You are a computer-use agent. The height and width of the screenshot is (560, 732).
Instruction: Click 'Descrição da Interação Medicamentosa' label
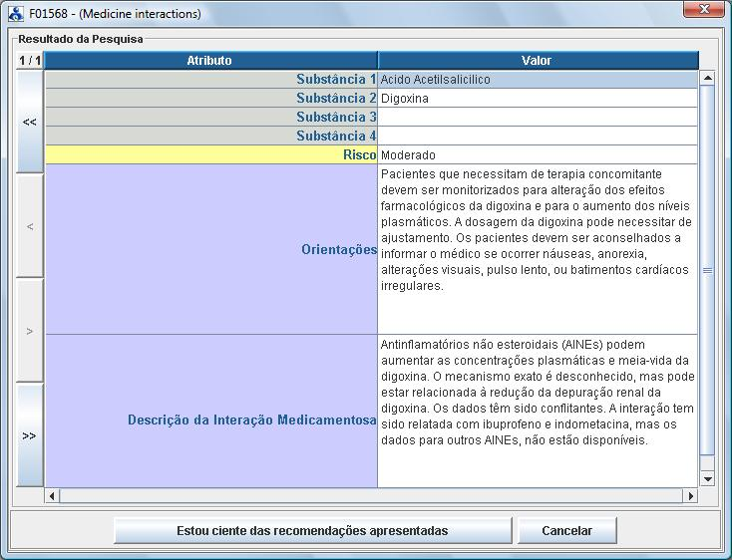point(252,420)
